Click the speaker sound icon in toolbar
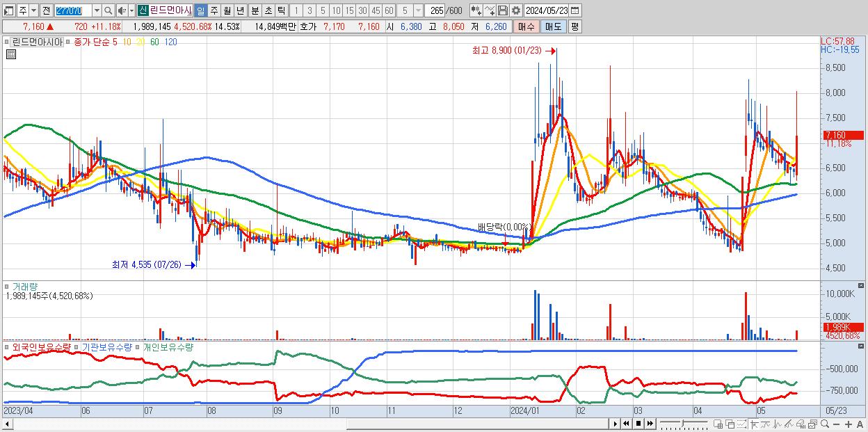 [122, 10]
